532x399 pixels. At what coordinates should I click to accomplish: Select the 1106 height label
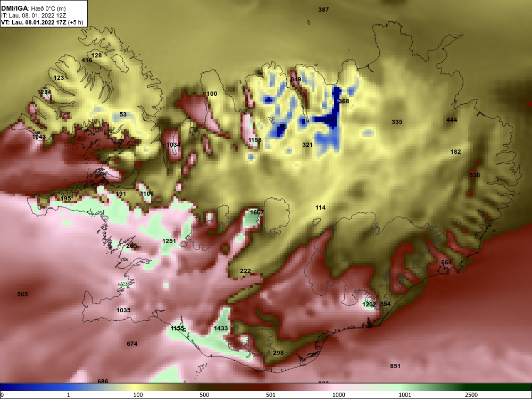[147, 194]
